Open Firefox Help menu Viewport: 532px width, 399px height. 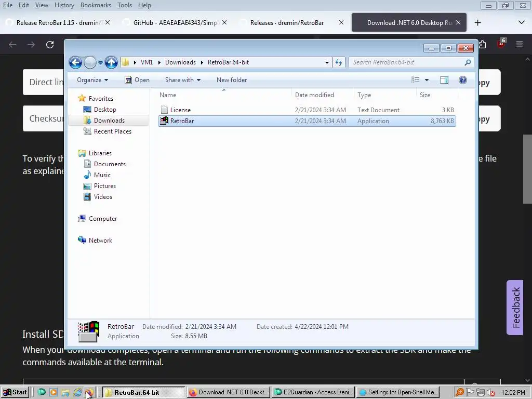144,5
